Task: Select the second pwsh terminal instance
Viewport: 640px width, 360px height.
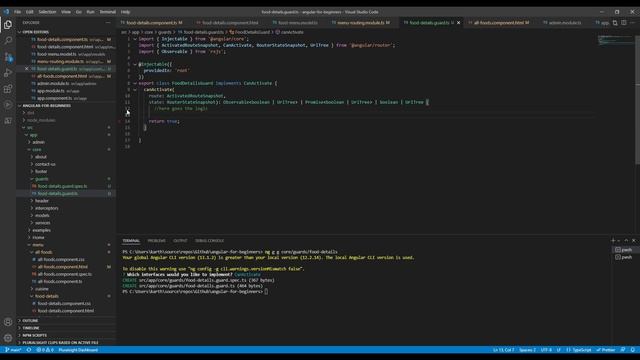Action: (624, 257)
